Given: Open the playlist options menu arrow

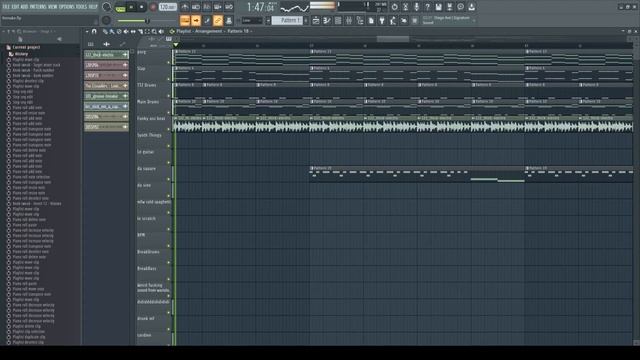Looking at the screenshot, I should [87, 31].
